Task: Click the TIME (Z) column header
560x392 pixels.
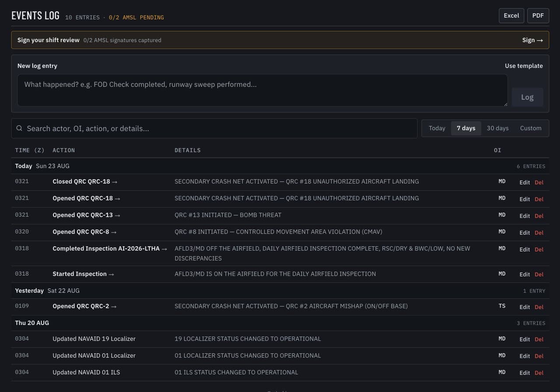Action: pos(30,150)
